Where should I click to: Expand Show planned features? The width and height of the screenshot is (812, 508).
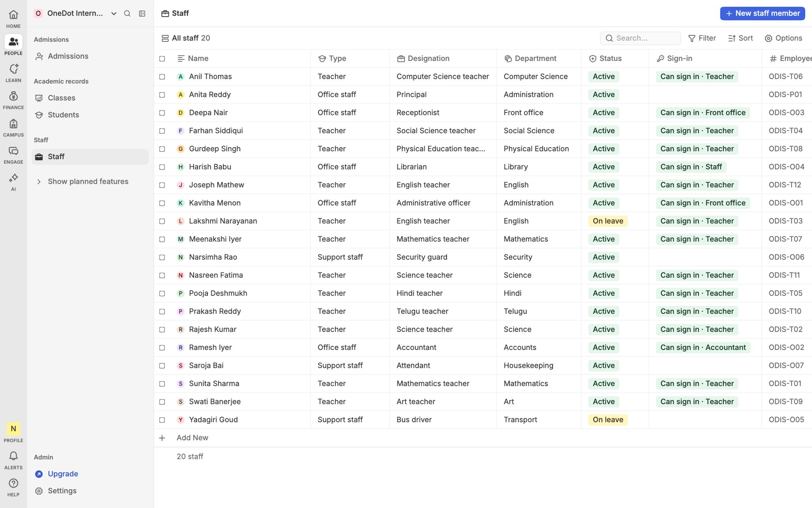coord(88,181)
